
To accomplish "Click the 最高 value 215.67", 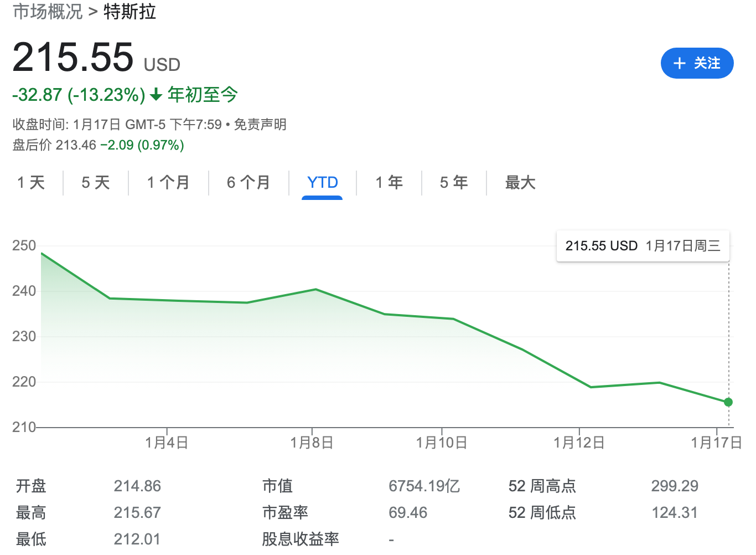I will point(137,512).
